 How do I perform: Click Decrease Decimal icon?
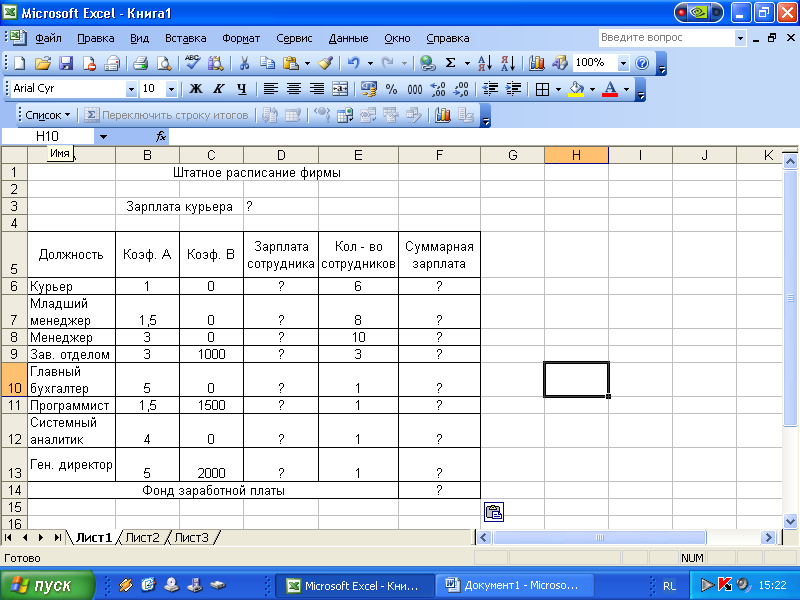461,89
